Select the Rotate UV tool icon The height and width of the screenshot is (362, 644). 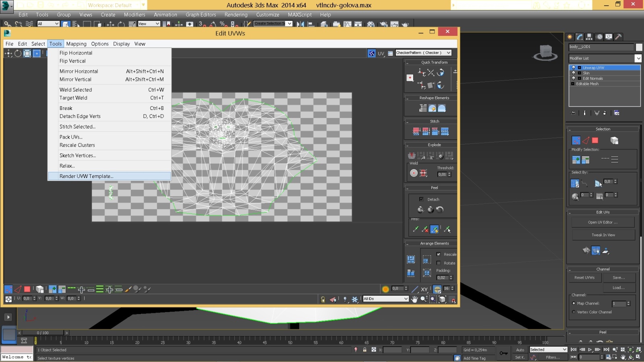click(x=18, y=53)
